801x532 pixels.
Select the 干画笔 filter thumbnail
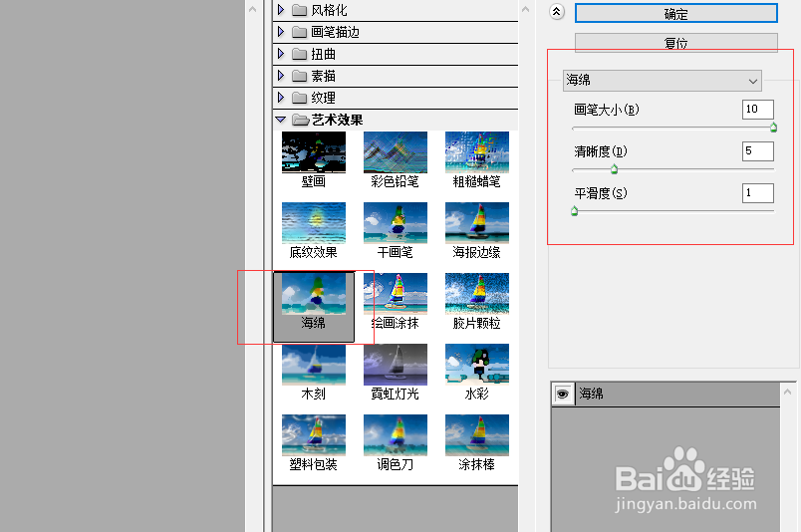pos(396,223)
